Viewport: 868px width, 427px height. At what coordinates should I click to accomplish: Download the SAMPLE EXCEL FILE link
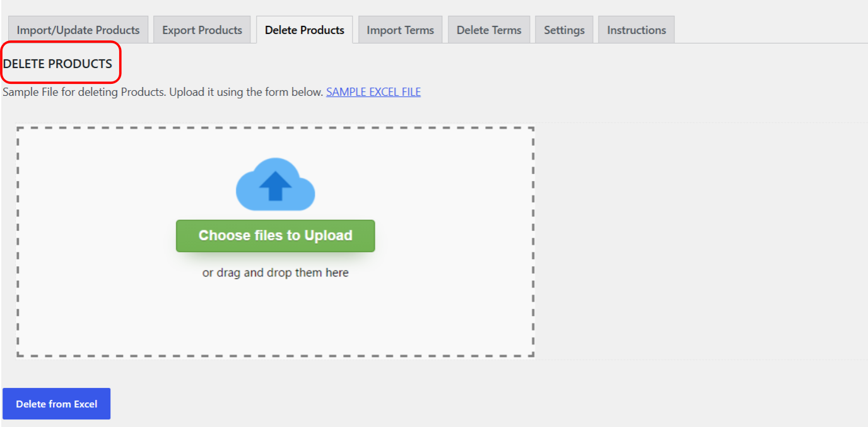(373, 92)
